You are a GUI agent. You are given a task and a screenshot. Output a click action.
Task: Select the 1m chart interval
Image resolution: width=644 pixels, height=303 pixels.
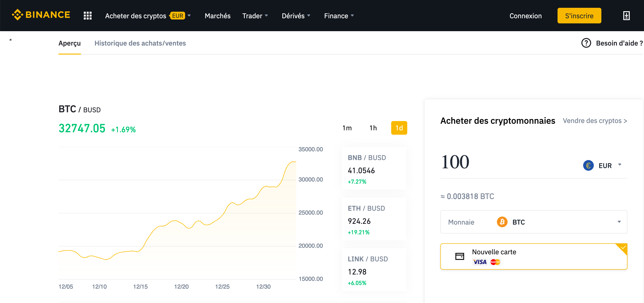click(x=347, y=128)
